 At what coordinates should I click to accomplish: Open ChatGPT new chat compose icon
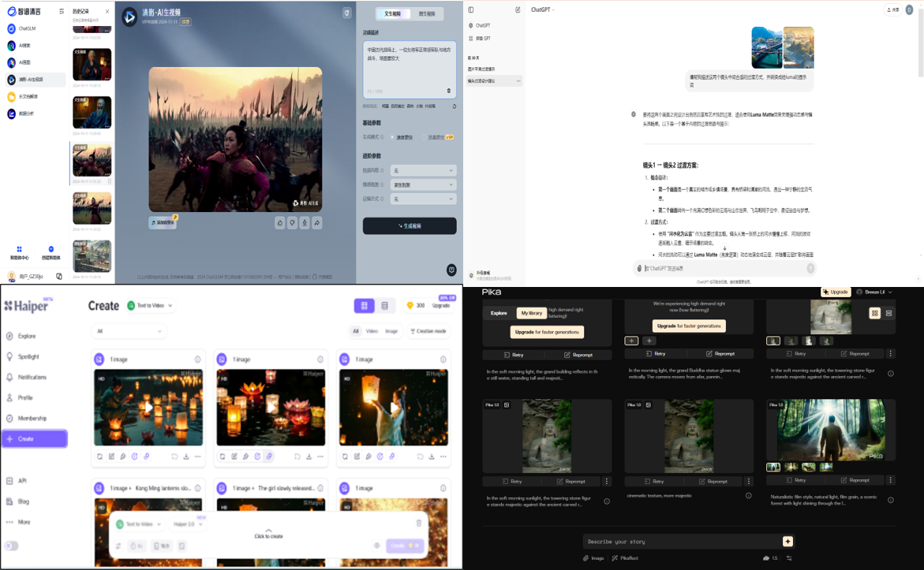tap(518, 9)
